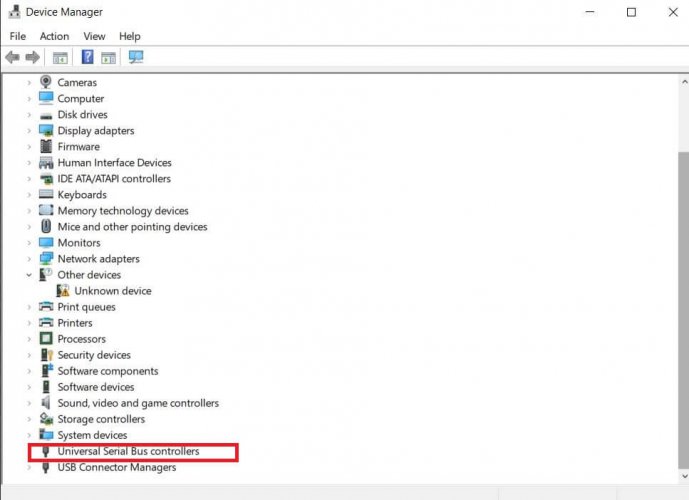Viewport: 689px width, 500px height.
Task: Click the Processors chip icon
Action: [x=46, y=338]
